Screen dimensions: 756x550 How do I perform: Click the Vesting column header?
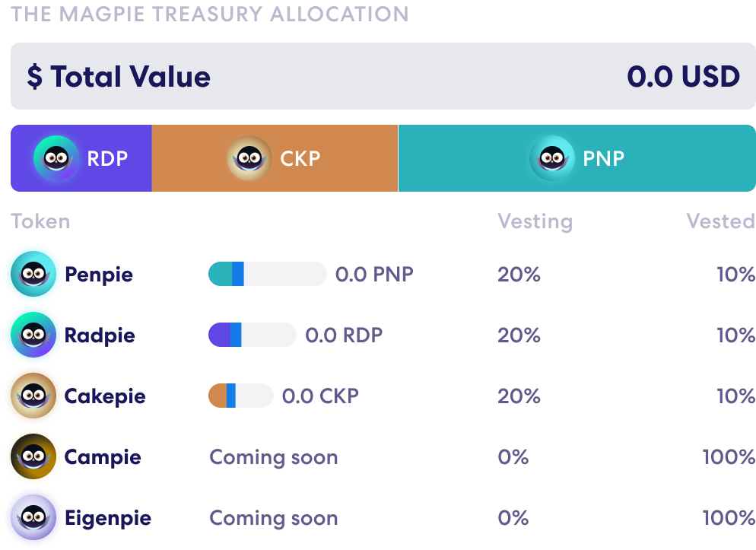[x=535, y=221]
